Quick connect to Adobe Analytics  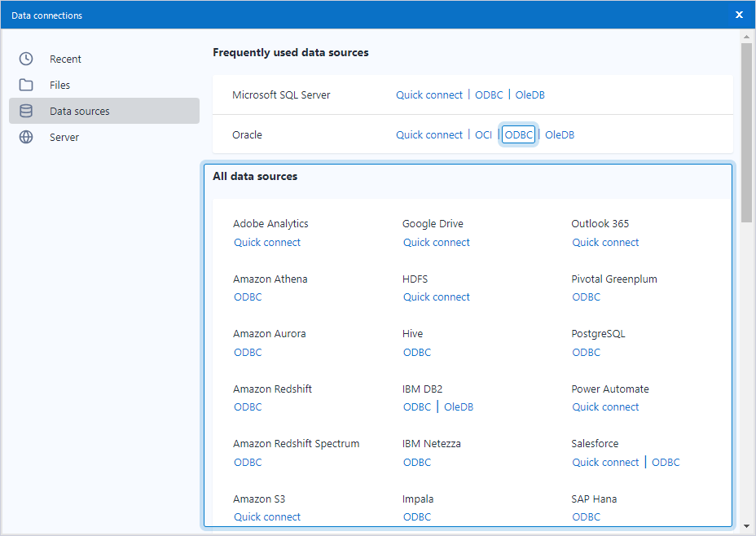267,242
